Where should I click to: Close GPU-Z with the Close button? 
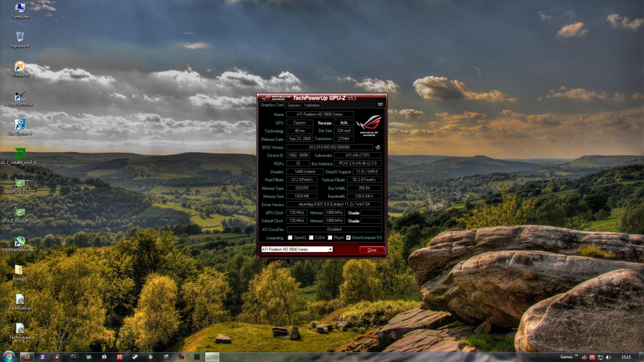point(372,250)
